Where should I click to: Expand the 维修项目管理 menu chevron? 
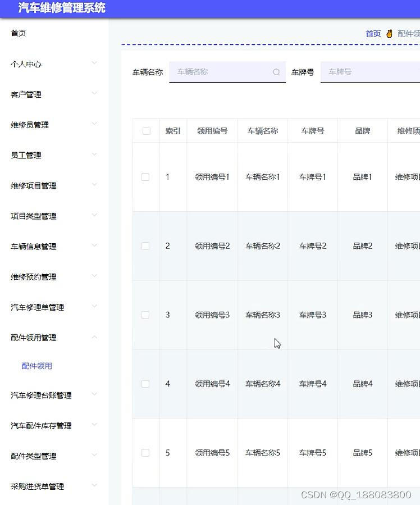pyautogui.click(x=94, y=184)
